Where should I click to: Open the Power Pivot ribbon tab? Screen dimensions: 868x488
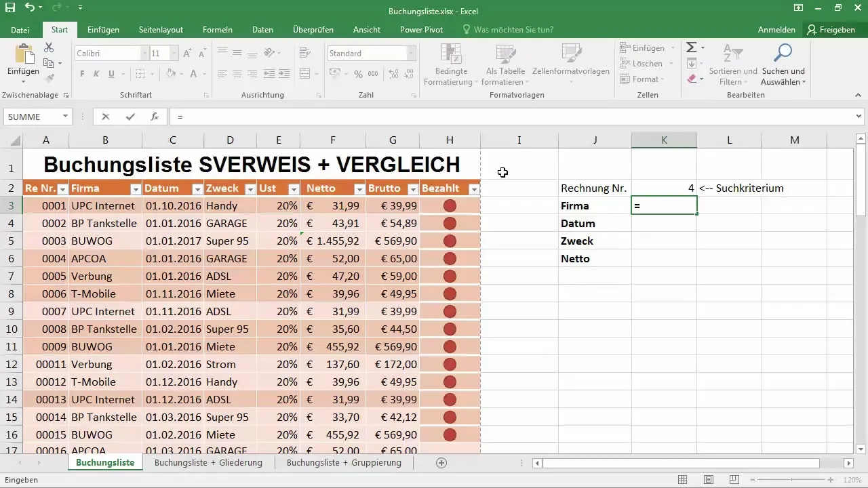pyautogui.click(x=421, y=30)
